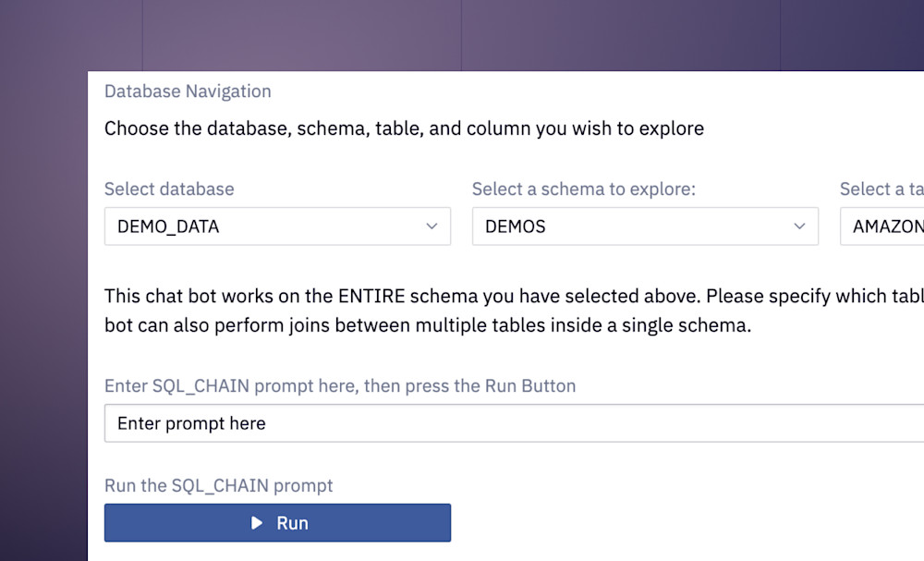Focus the 'Enter prompt here' input field

tap(514, 423)
